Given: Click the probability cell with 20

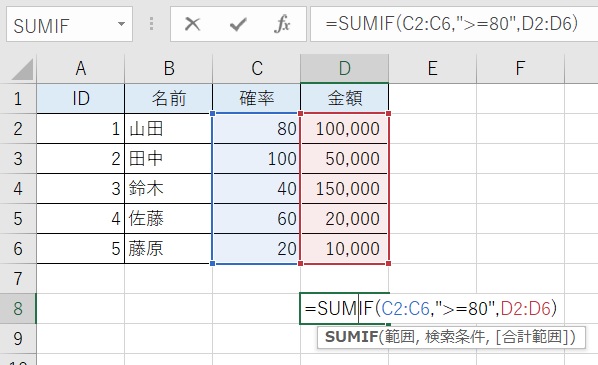Looking at the screenshot, I should click(x=256, y=249).
